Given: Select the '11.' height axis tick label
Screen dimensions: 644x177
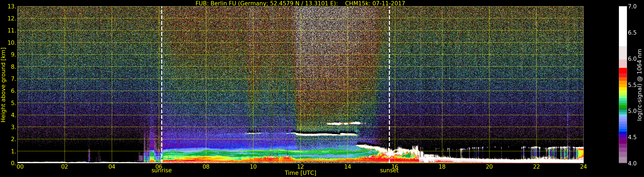Looking at the screenshot, I should point(12,31).
